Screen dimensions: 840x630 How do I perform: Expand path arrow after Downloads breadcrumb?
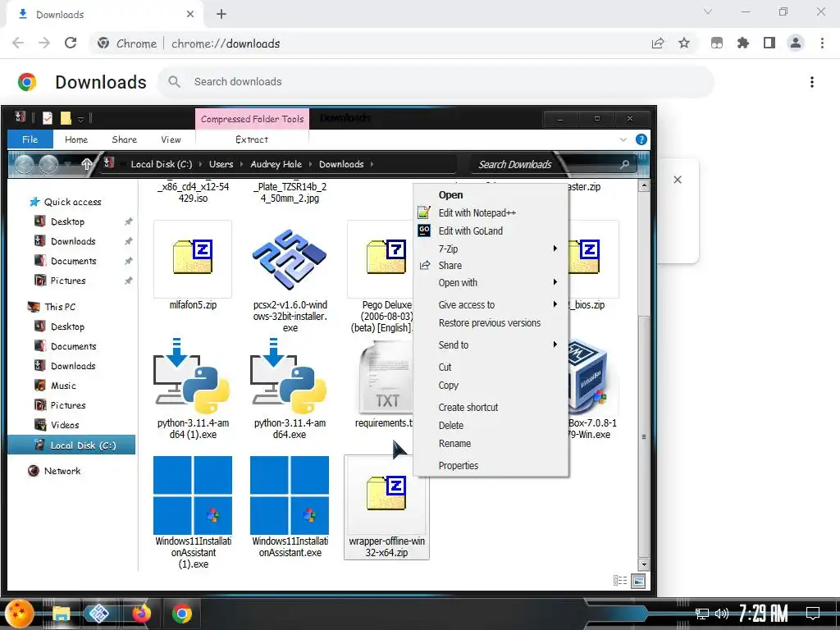[372, 164]
